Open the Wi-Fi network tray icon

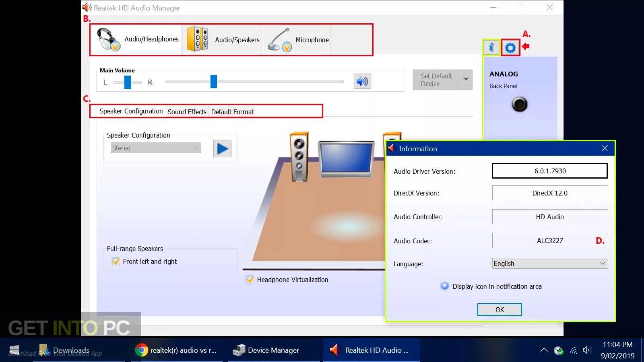click(574, 350)
